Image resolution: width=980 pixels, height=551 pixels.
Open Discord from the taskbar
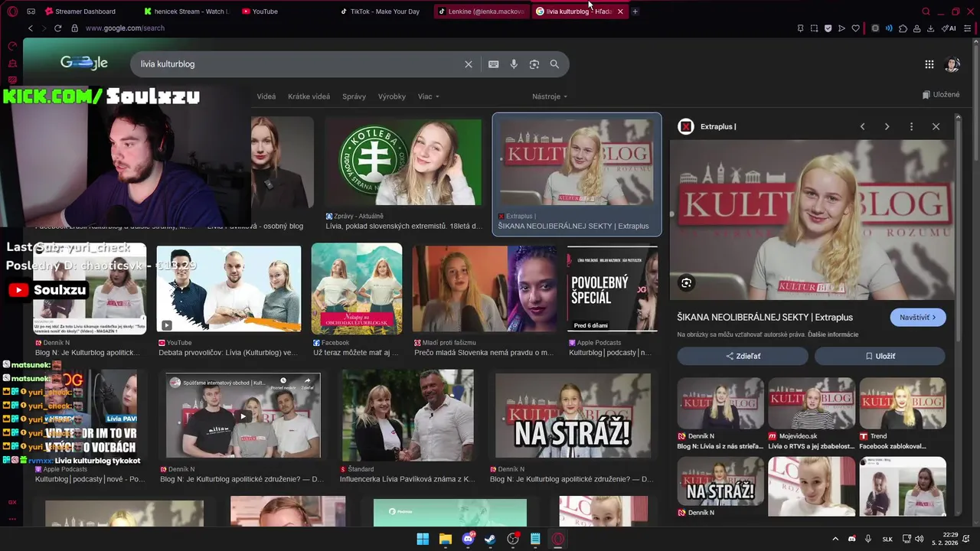tap(468, 539)
